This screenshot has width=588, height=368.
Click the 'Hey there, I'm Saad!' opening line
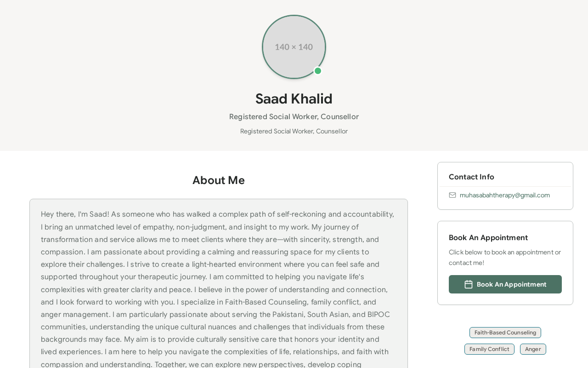pos(75,214)
